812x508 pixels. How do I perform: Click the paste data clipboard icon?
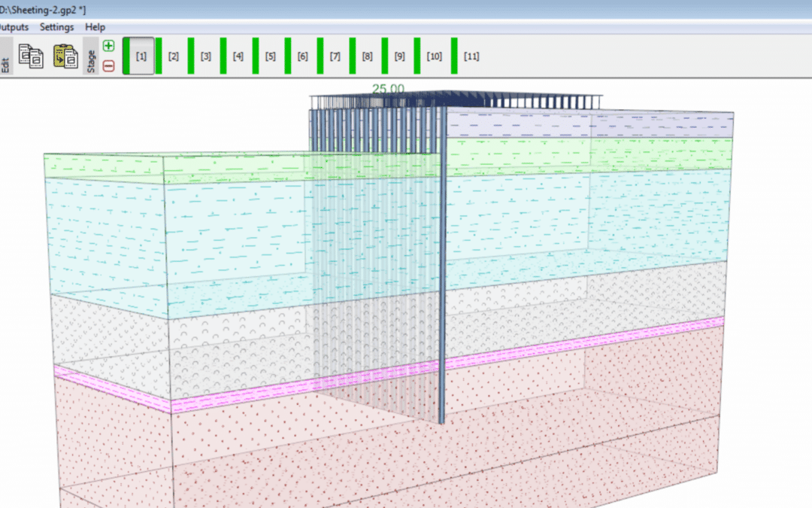click(65, 56)
